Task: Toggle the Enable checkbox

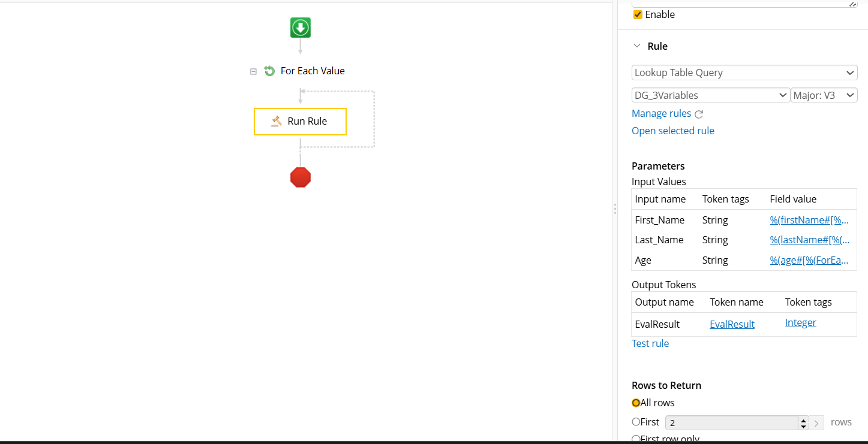Action: (638, 14)
